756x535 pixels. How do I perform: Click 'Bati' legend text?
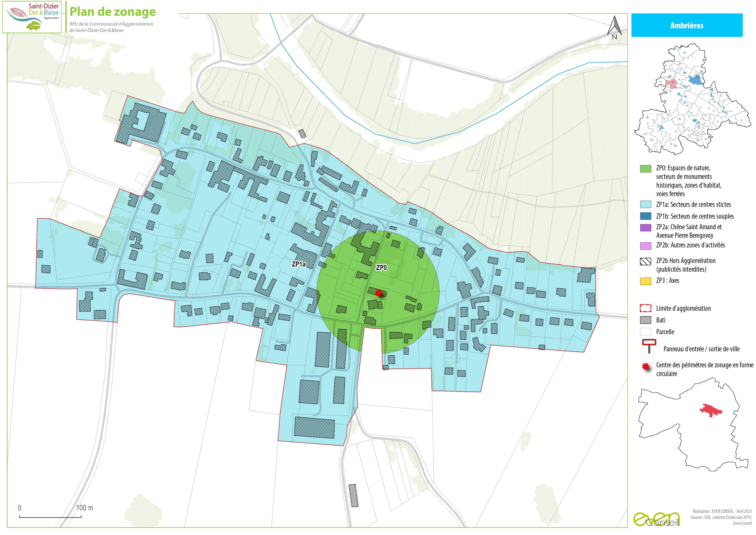tap(661, 320)
